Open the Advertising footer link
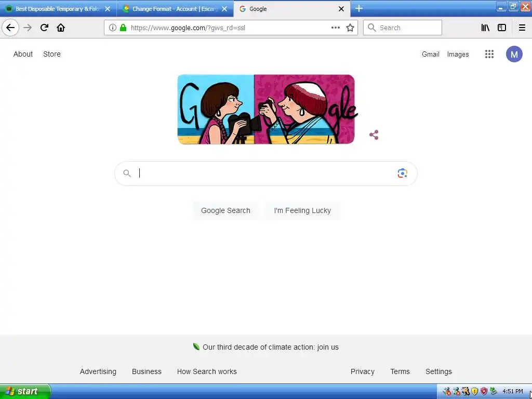This screenshot has width=532, height=399. [98, 371]
